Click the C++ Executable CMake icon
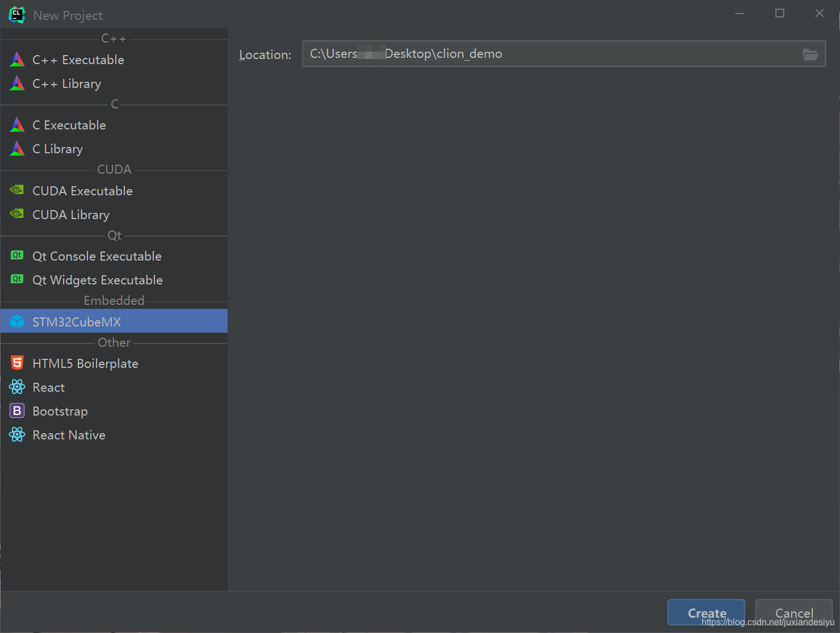The image size is (840, 633). pyautogui.click(x=18, y=60)
